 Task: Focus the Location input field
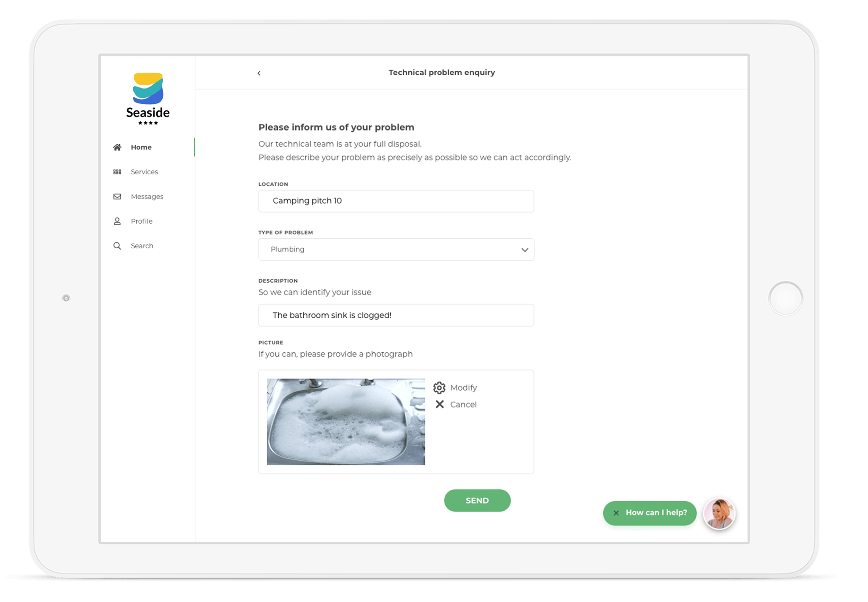click(396, 201)
